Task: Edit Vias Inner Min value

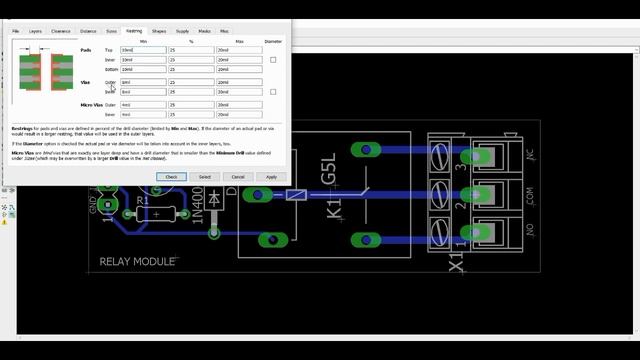Action: click(x=143, y=92)
